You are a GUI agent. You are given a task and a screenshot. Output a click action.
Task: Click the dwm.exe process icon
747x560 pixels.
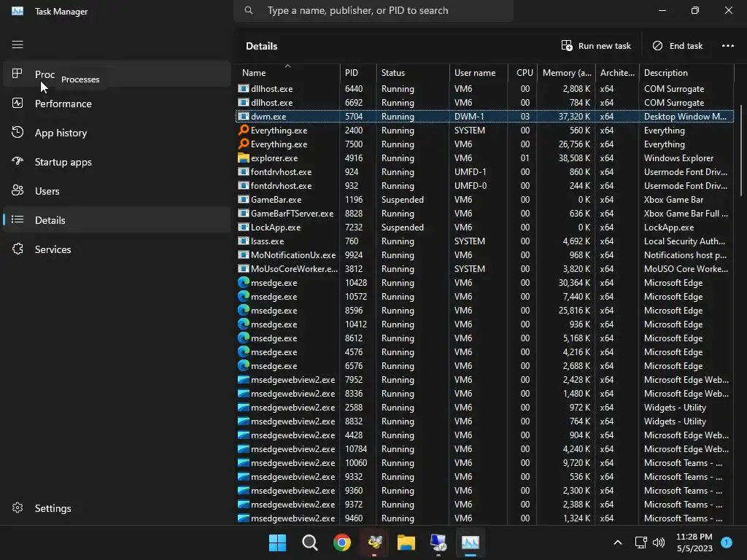point(244,116)
